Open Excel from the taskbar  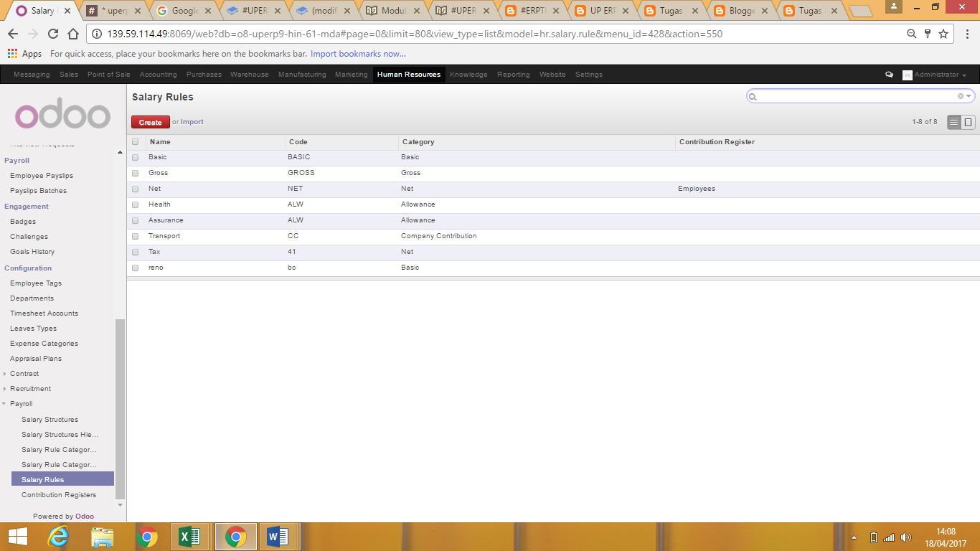coord(190,537)
